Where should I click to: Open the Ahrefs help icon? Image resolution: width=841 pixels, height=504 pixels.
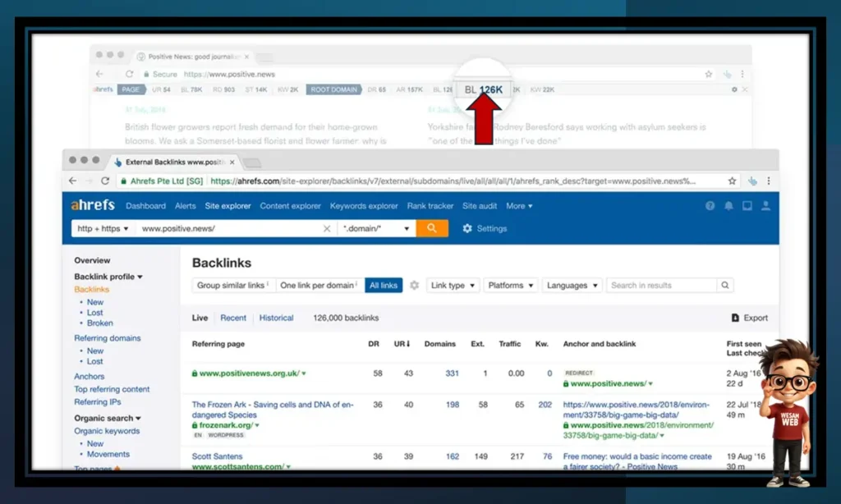710,206
